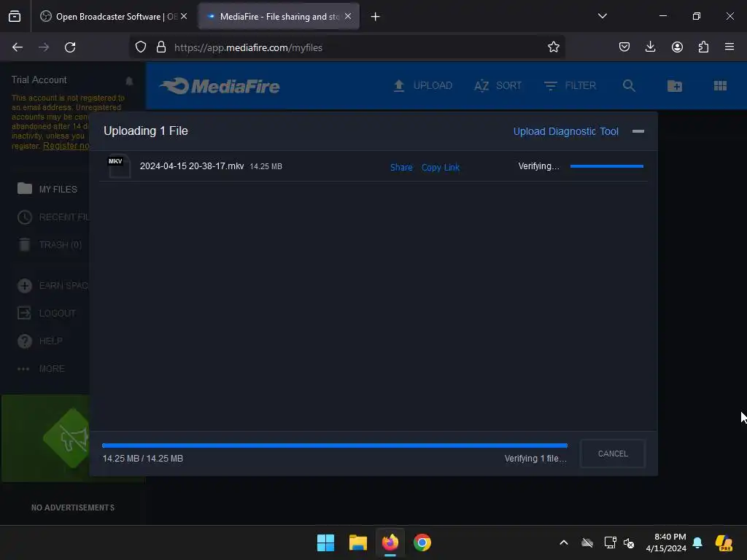Click the new folder icon

(x=675, y=86)
